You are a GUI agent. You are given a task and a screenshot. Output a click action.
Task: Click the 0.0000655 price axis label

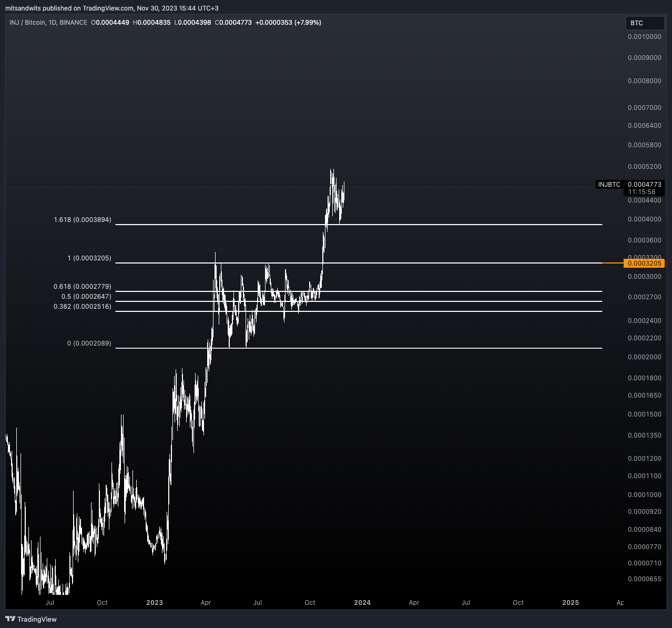click(x=645, y=579)
